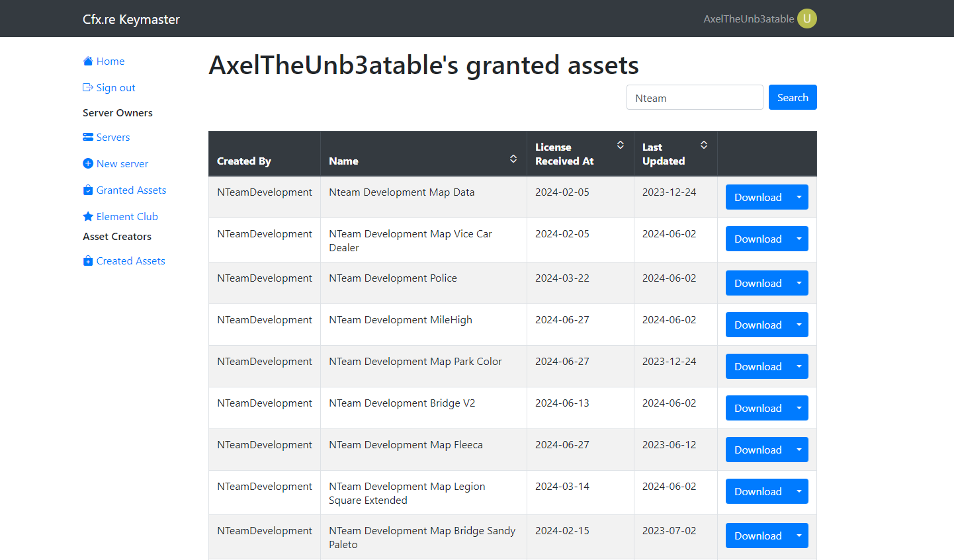
Task: Click the user avatar circle icon
Action: point(807,19)
